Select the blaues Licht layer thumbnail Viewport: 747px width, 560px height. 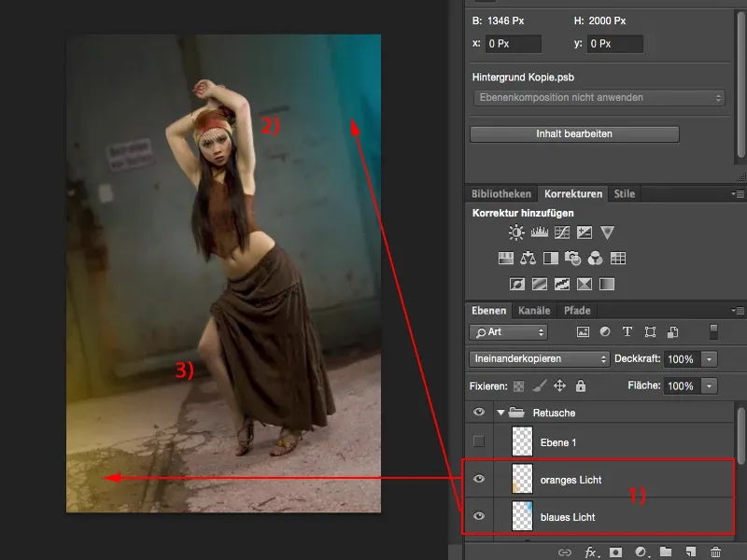pos(522,516)
